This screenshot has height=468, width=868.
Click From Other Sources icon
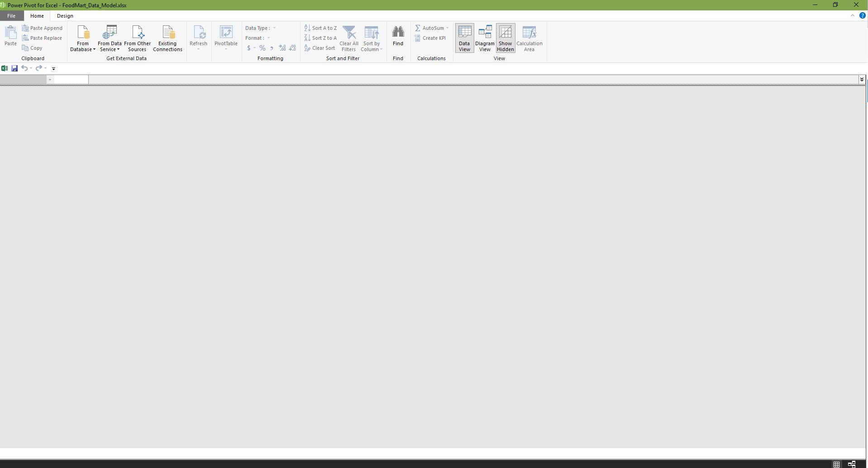tap(137, 38)
